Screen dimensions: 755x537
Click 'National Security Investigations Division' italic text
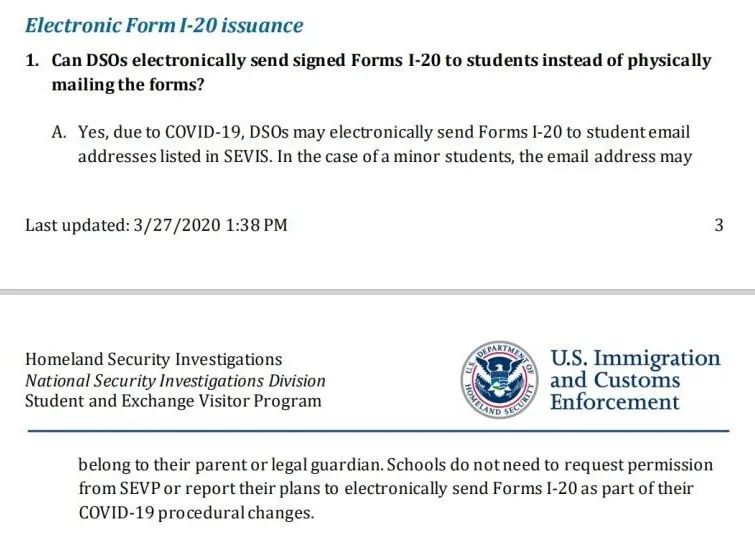click(x=175, y=380)
